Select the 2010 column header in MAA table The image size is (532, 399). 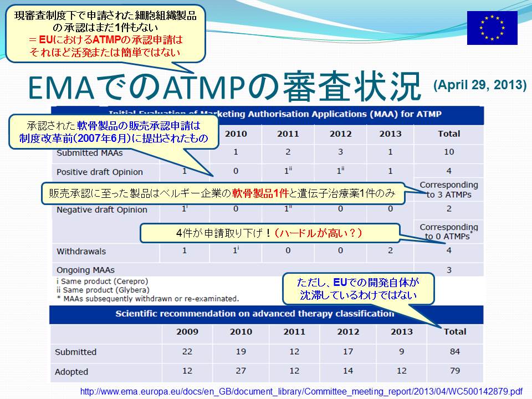[x=236, y=134]
